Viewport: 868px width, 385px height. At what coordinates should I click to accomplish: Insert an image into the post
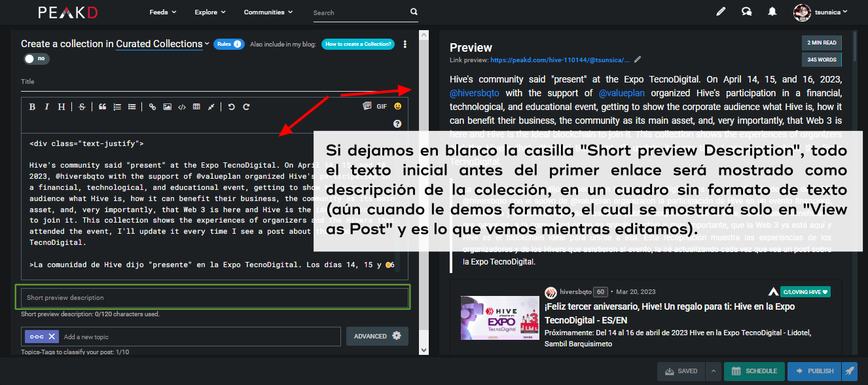168,107
